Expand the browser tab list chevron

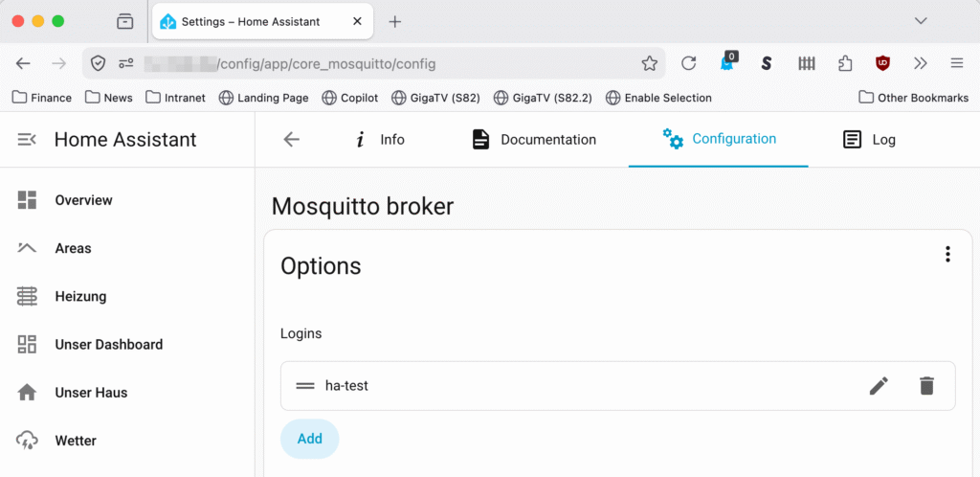coord(921,21)
